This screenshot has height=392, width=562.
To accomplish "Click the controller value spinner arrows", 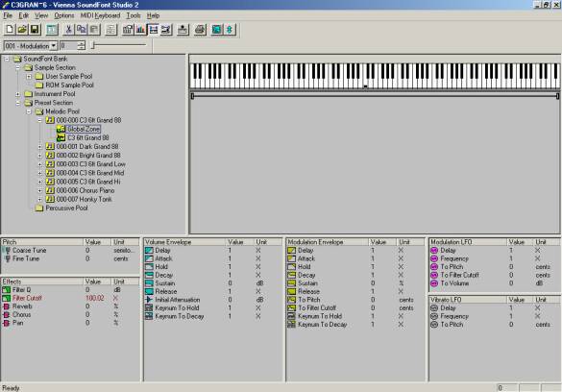I will pos(82,46).
